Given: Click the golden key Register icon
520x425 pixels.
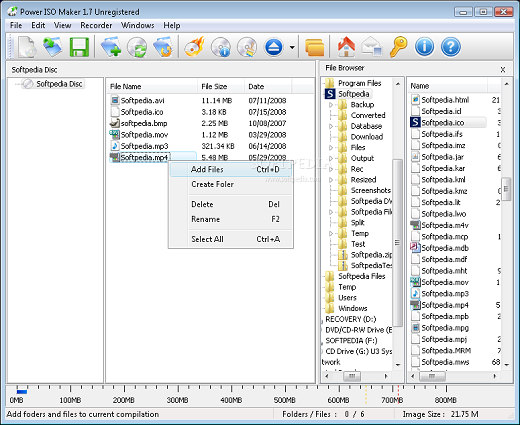Looking at the screenshot, I should (398, 47).
